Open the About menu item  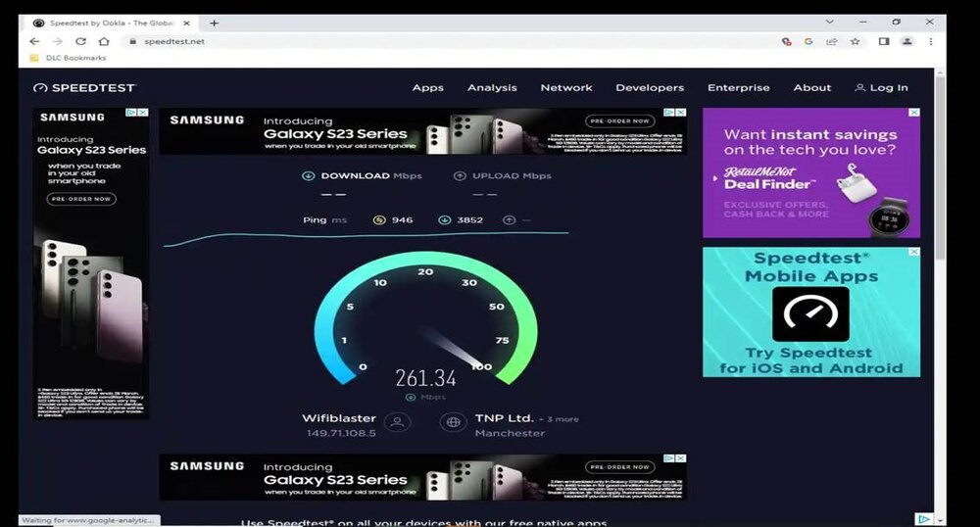811,88
